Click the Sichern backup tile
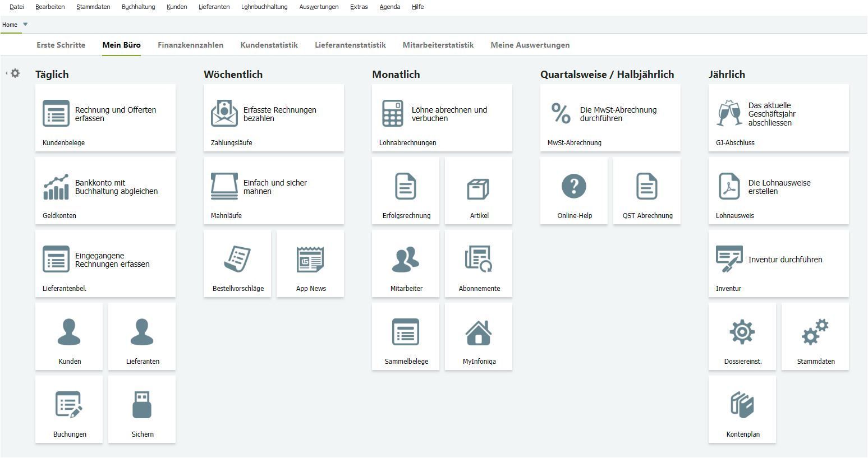The image size is (868, 458). 142,409
